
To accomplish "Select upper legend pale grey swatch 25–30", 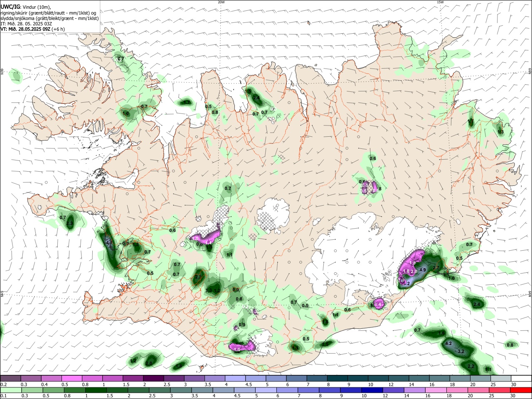I will [x=500, y=378].
